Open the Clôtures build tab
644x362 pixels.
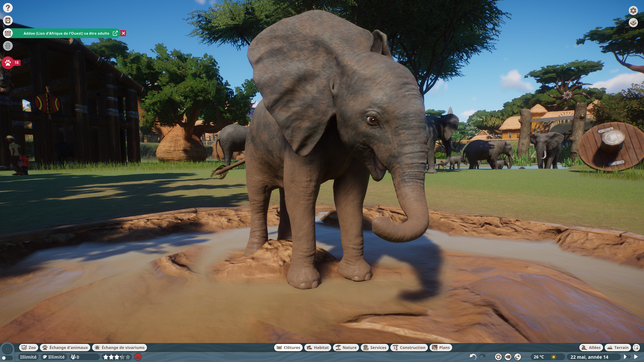[288, 347]
